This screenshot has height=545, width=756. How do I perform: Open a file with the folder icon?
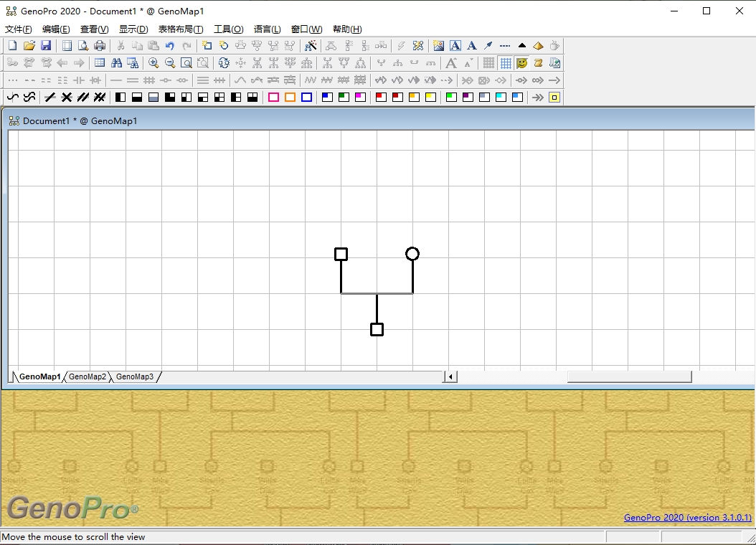(29, 46)
